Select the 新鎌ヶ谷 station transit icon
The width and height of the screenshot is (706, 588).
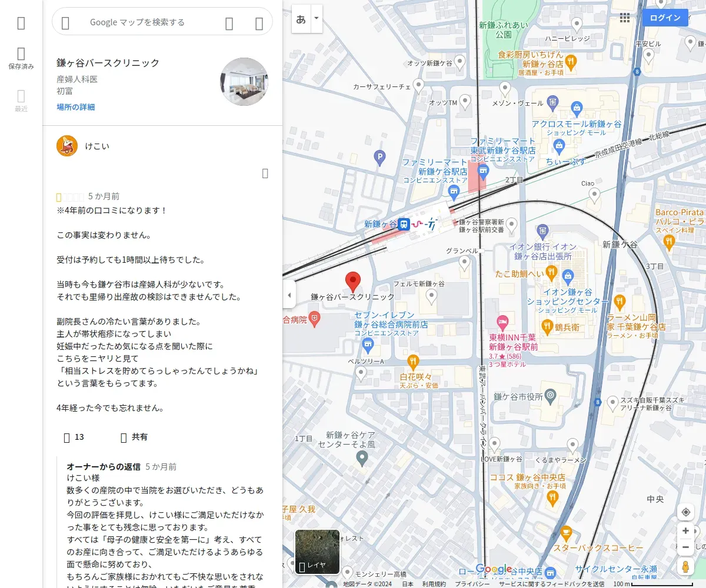point(404,224)
